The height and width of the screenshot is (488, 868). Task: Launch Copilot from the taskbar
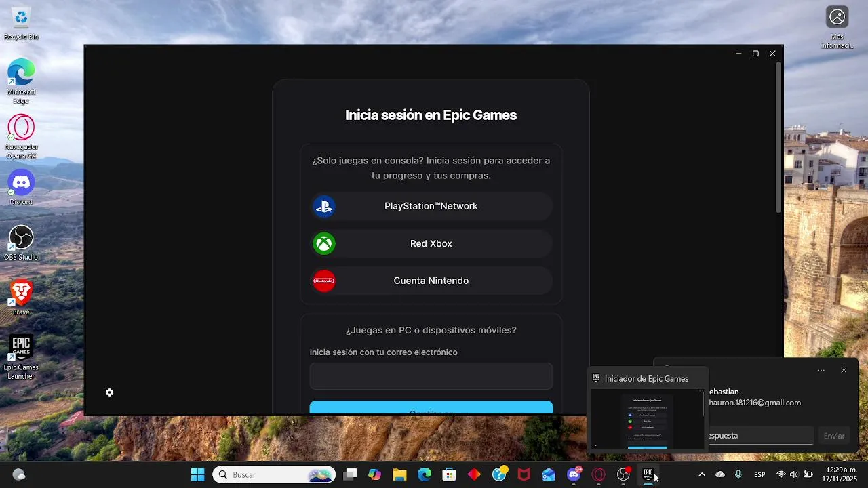click(x=374, y=474)
